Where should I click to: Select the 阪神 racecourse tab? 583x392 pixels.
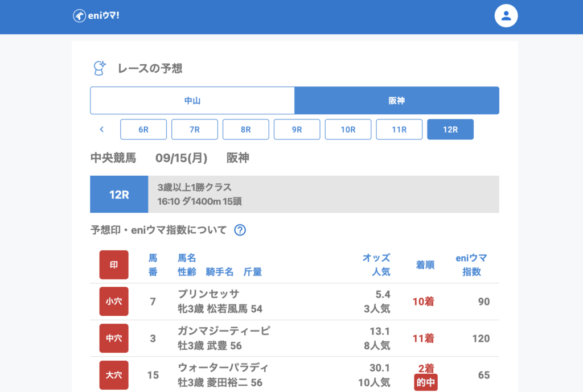point(397,101)
